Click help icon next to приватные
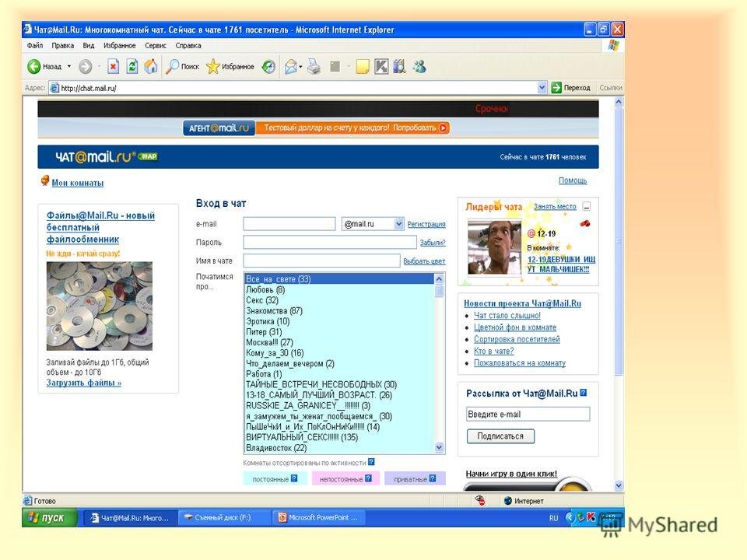 (x=433, y=478)
